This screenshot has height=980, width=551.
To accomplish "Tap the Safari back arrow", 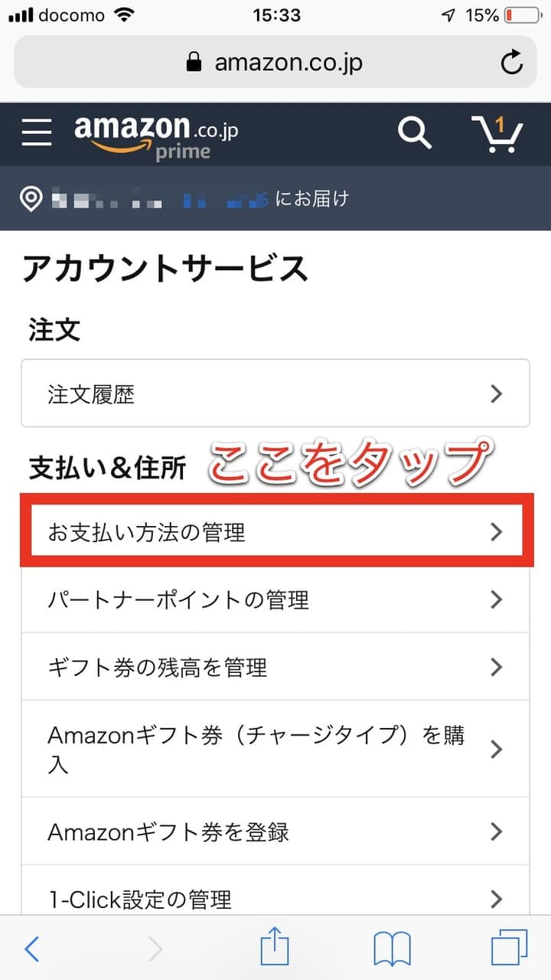I will click(x=32, y=949).
